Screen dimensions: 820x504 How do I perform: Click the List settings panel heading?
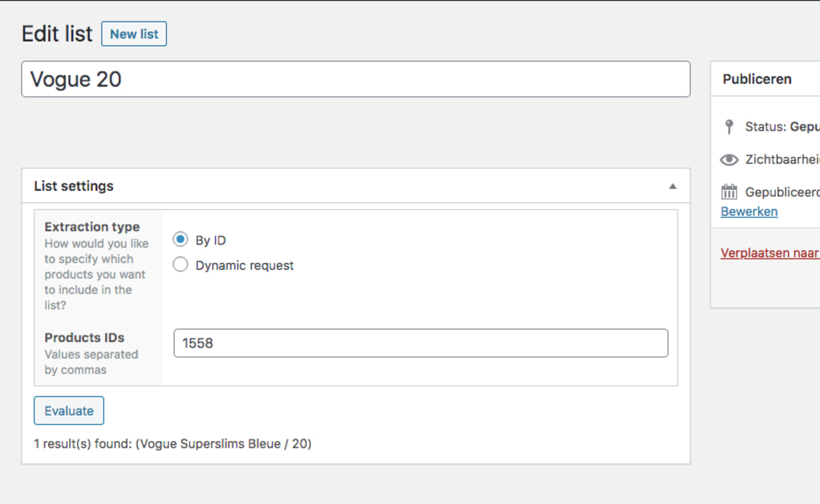coord(74,186)
